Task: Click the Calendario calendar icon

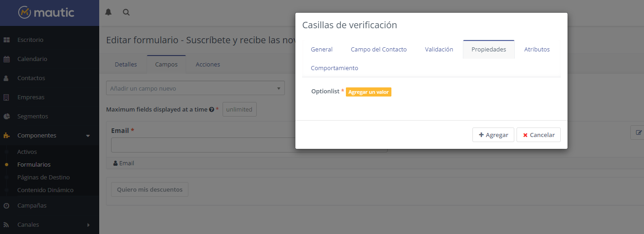Action: point(7,59)
